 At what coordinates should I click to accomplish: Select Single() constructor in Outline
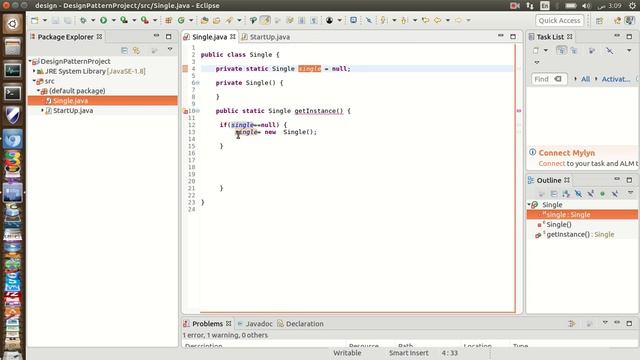[x=558, y=224]
